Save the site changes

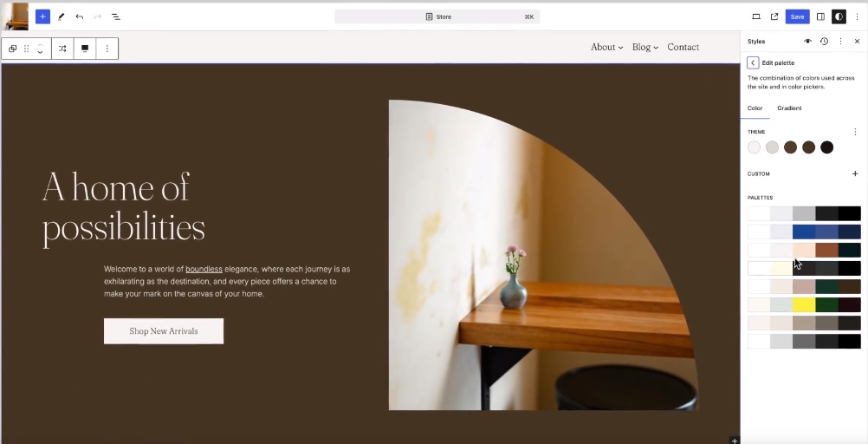797,16
